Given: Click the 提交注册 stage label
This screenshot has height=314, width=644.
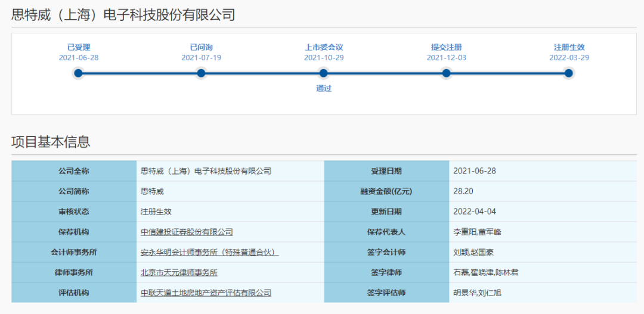Looking at the screenshot, I should pos(446,47).
